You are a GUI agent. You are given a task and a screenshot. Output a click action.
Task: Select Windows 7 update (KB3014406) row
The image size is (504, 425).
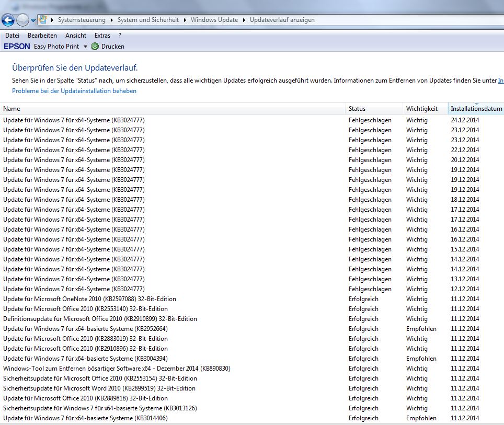pyautogui.click(x=252, y=418)
